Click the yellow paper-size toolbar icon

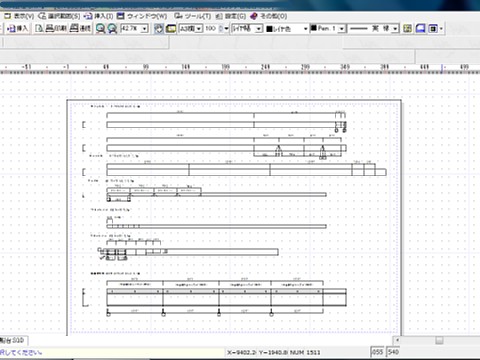coord(171,29)
